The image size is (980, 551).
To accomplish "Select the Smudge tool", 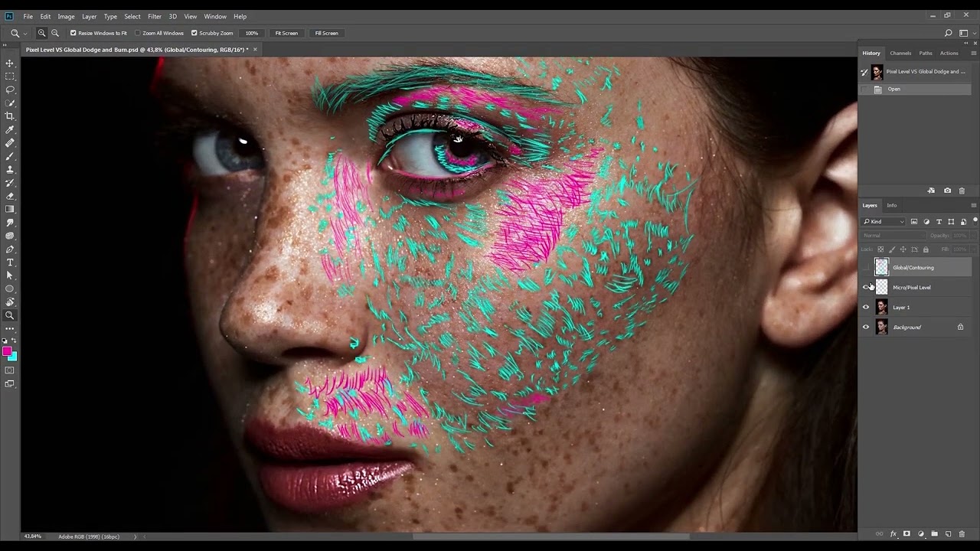I will (10, 223).
